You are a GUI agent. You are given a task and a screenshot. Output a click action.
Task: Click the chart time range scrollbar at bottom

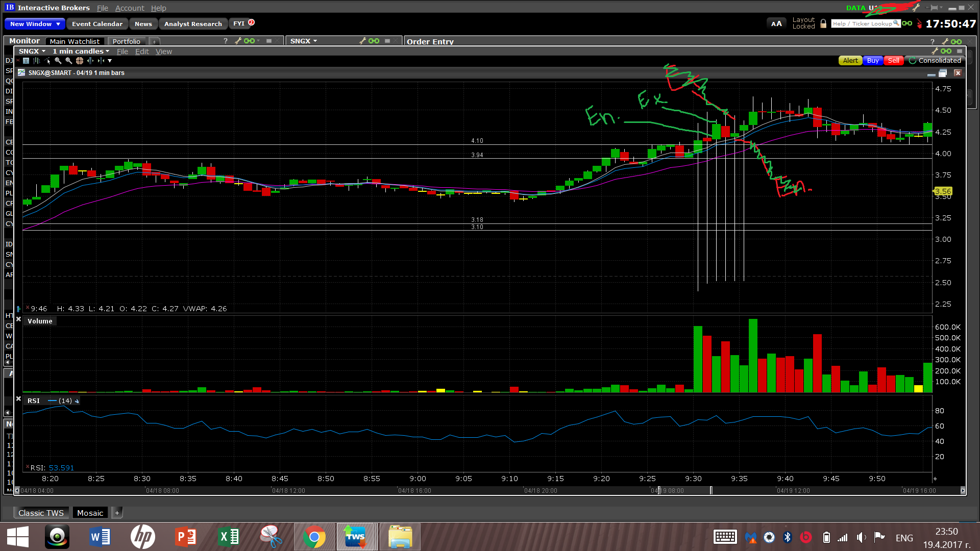click(x=684, y=490)
